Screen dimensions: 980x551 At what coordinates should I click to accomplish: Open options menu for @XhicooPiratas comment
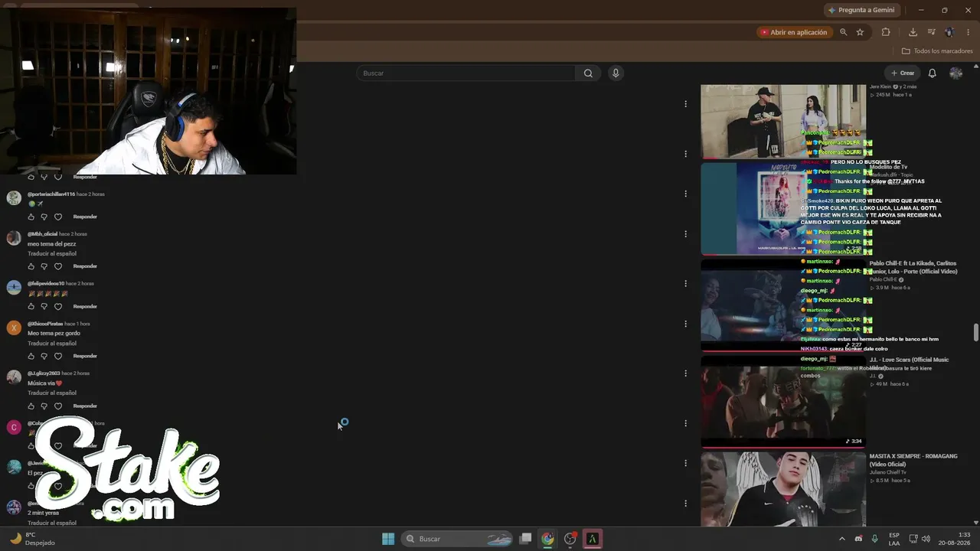point(685,324)
